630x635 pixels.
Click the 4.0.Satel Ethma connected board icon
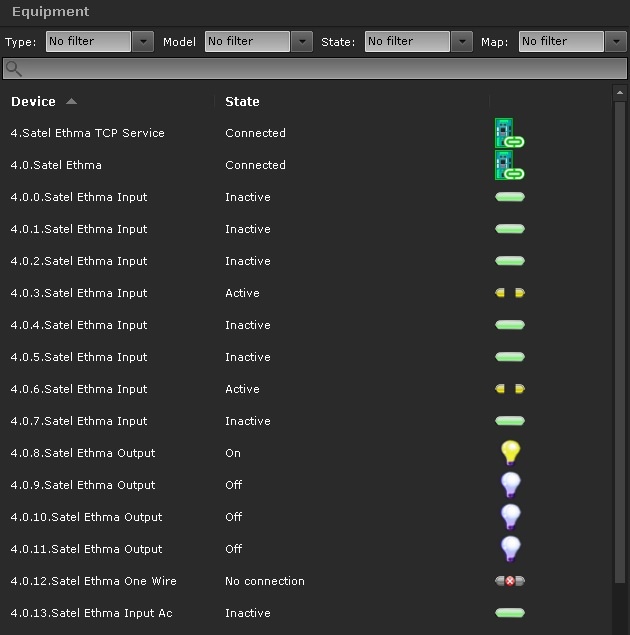coord(509,166)
